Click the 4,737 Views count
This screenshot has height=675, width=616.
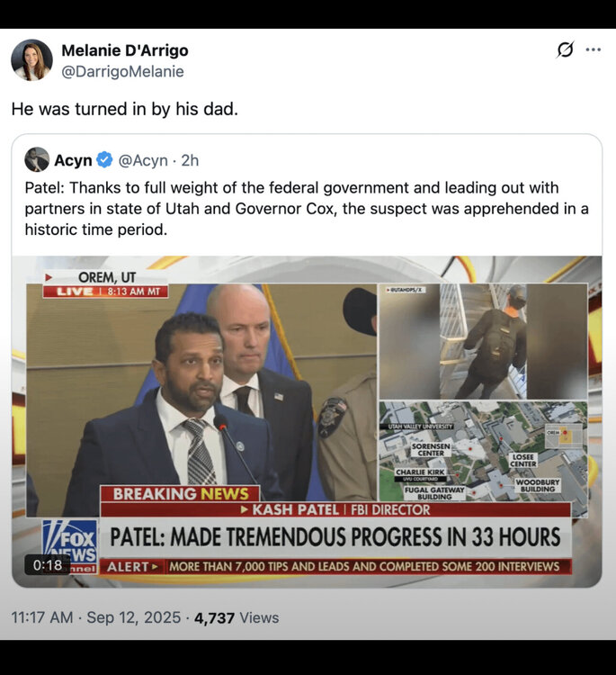(x=237, y=617)
